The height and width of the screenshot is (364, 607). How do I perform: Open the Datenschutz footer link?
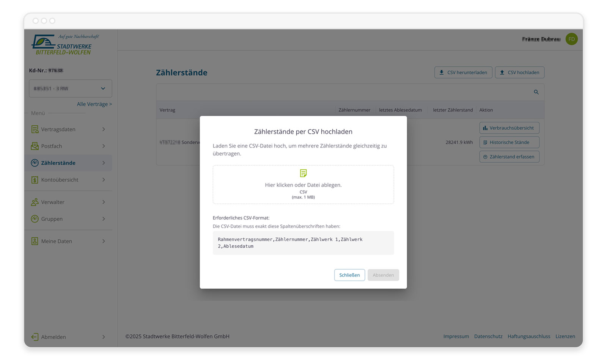coord(488,336)
